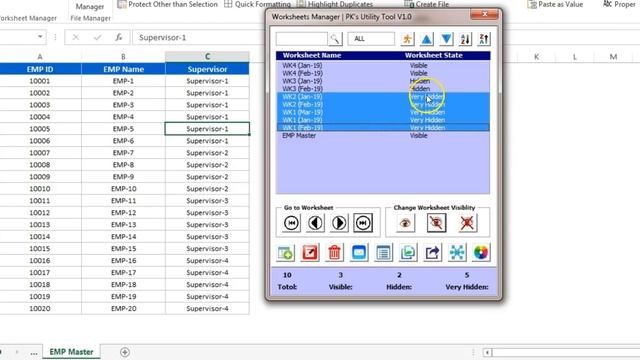
Task: Select column M header
Action: [613, 57]
